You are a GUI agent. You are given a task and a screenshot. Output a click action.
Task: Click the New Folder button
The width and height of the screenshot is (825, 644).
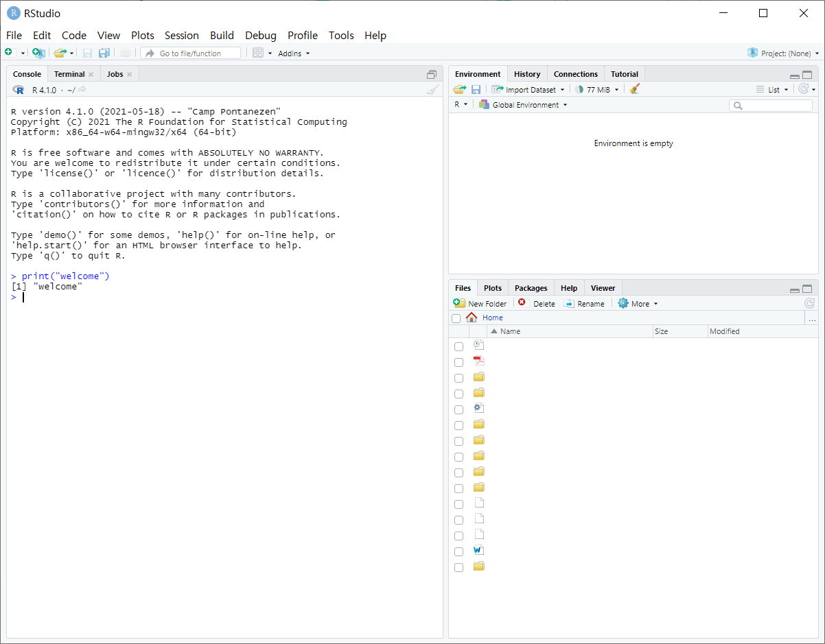click(x=480, y=303)
